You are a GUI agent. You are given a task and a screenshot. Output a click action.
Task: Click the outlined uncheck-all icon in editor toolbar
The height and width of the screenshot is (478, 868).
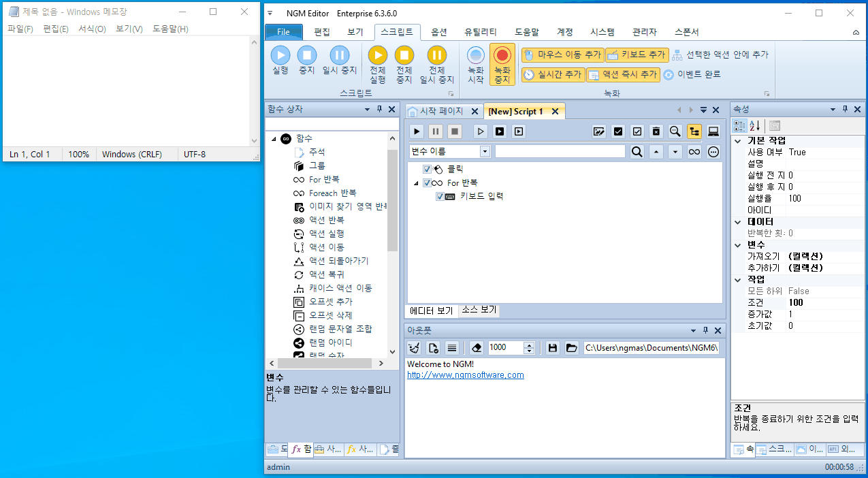[x=637, y=131]
